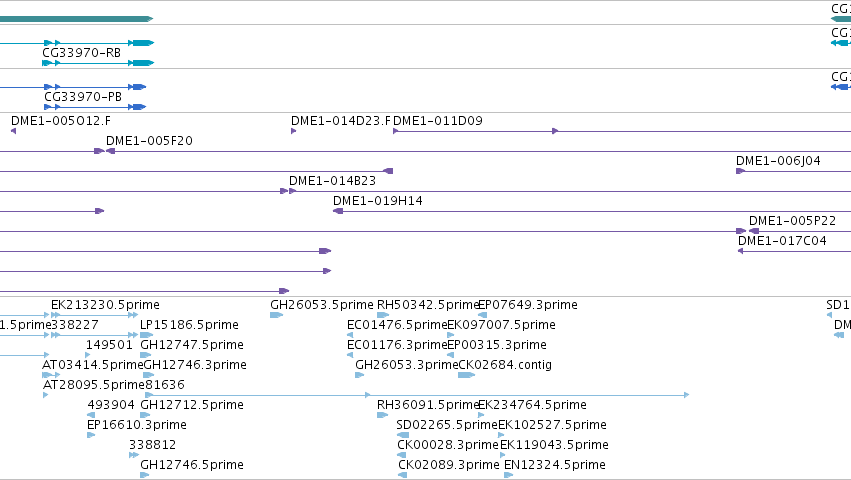The width and height of the screenshot is (851, 480).
Task: Click the EP16610.3prime EST label
Action: click(137, 425)
